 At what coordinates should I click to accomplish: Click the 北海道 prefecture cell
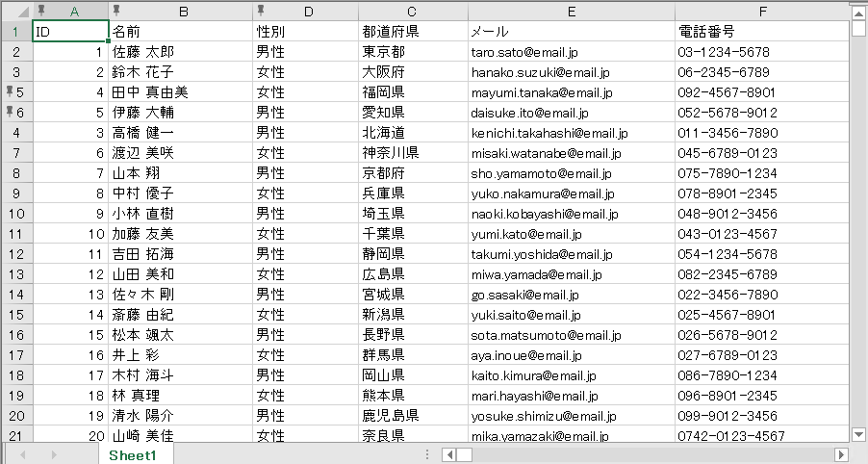tap(414, 132)
